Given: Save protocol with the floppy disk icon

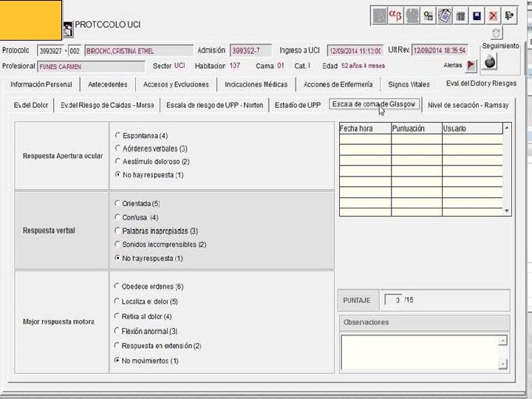Looking at the screenshot, I should (x=477, y=16).
